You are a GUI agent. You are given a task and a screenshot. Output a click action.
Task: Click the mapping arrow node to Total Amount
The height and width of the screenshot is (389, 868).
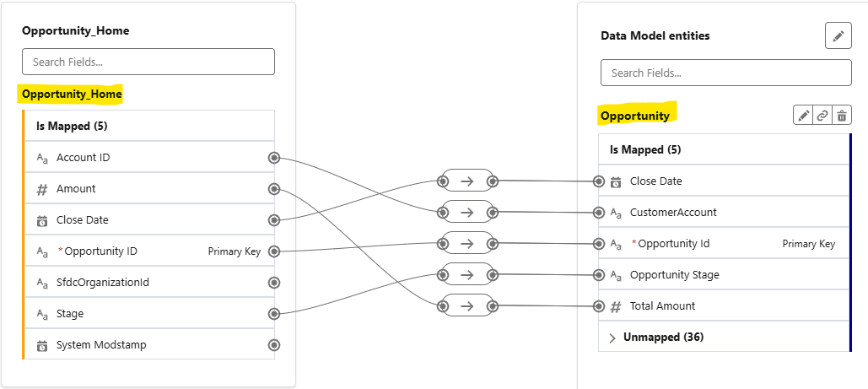(x=467, y=305)
